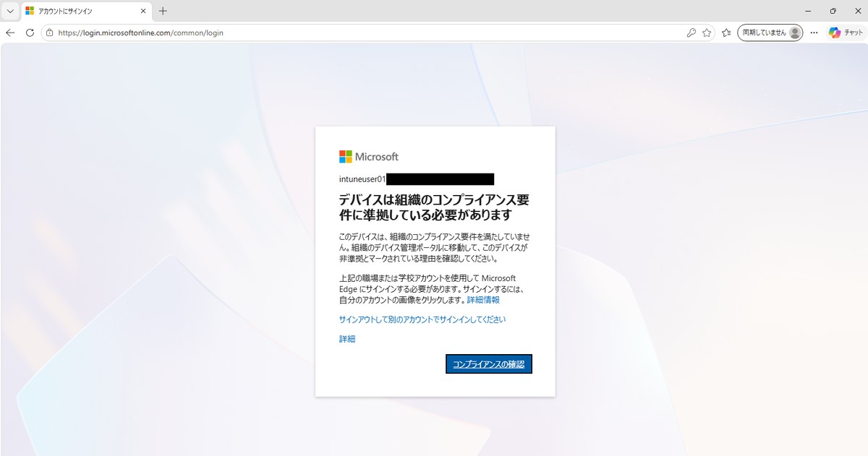Close the アカウントにサインイン tab
Image resolution: width=868 pixels, height=456 pixels.
tap(142, 11)
